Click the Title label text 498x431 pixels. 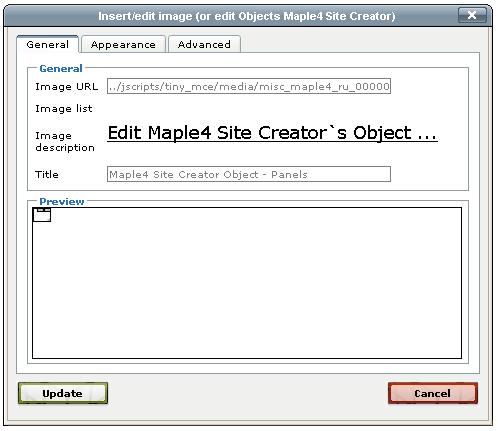click(x=47, y=174)
